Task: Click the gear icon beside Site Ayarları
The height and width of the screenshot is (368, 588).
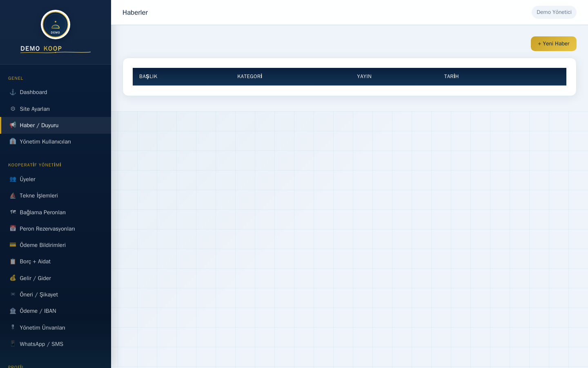Action: (13, 109)
